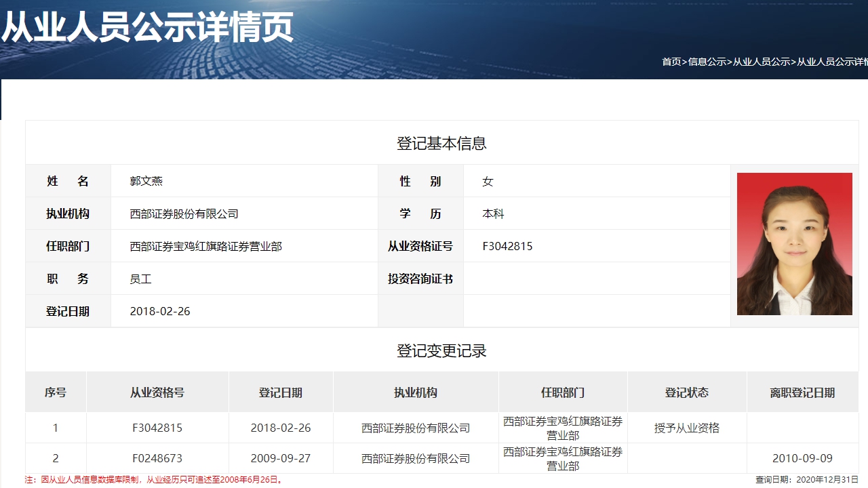Click the 职务 value 员工
The width and height of the screenshot is (868, 488).
(x=141, y=279)
